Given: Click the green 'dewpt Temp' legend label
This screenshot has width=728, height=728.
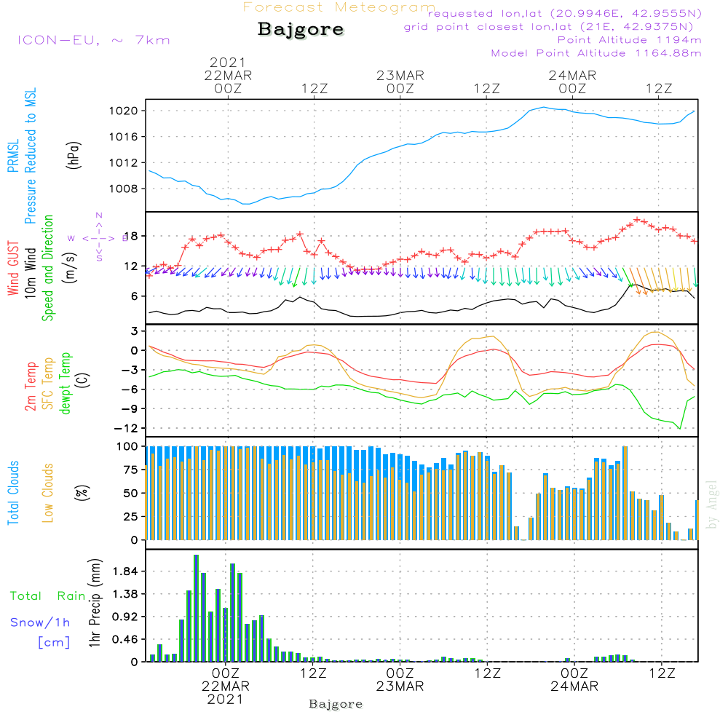Looking at the screenshot, I should (x=65, y=383).
